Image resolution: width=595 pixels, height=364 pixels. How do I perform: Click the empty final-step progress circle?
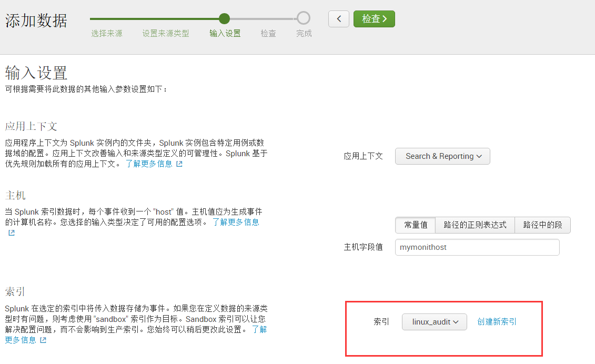[x=303, y=18]
